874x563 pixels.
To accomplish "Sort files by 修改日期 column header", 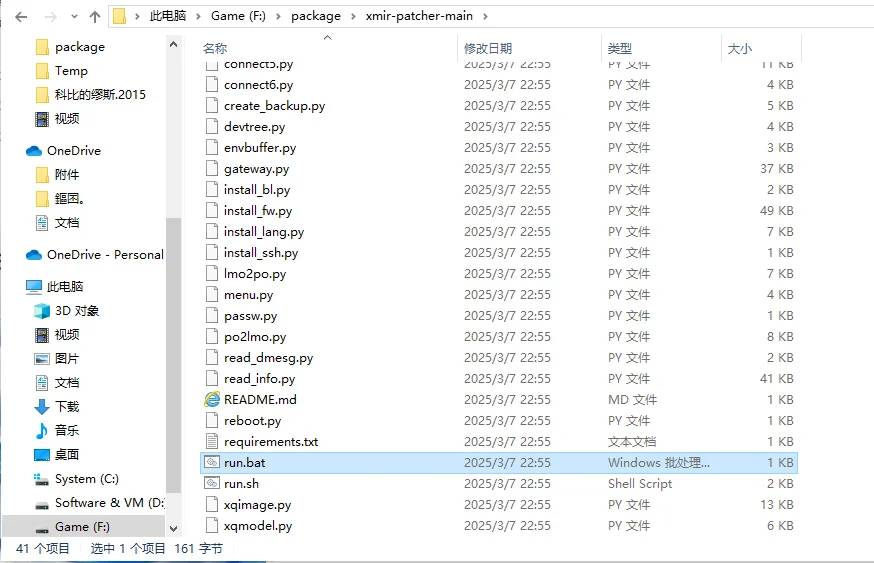I will 487,48.
